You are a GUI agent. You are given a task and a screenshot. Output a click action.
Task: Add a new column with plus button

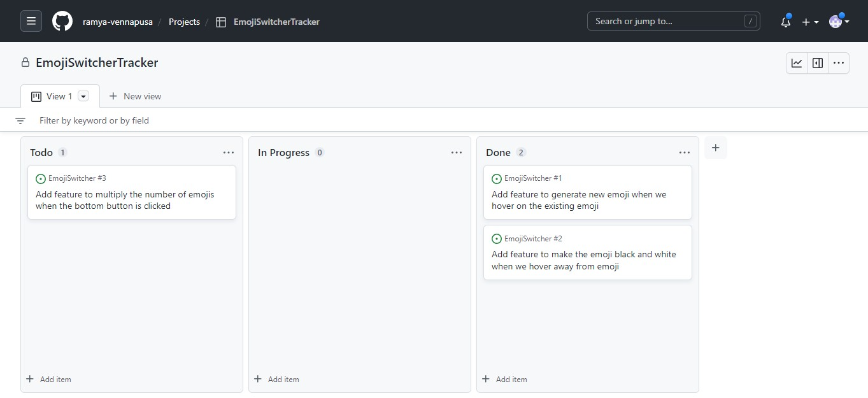716,148
